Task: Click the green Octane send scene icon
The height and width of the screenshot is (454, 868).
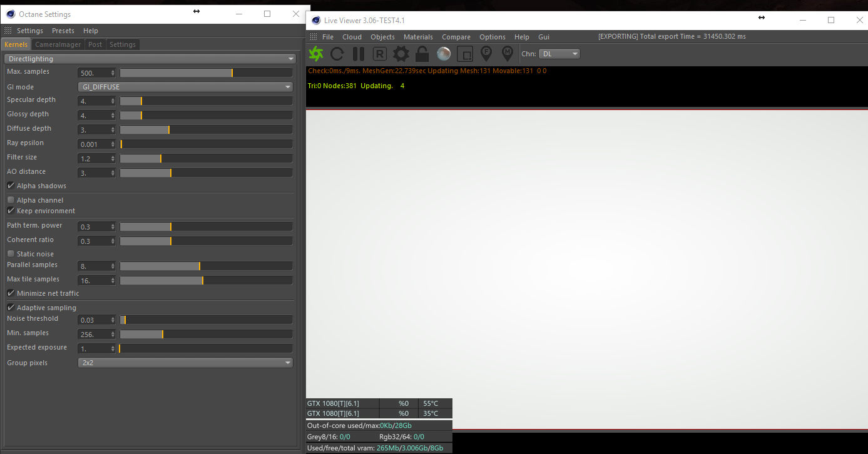Action: (x=316, y=54)
